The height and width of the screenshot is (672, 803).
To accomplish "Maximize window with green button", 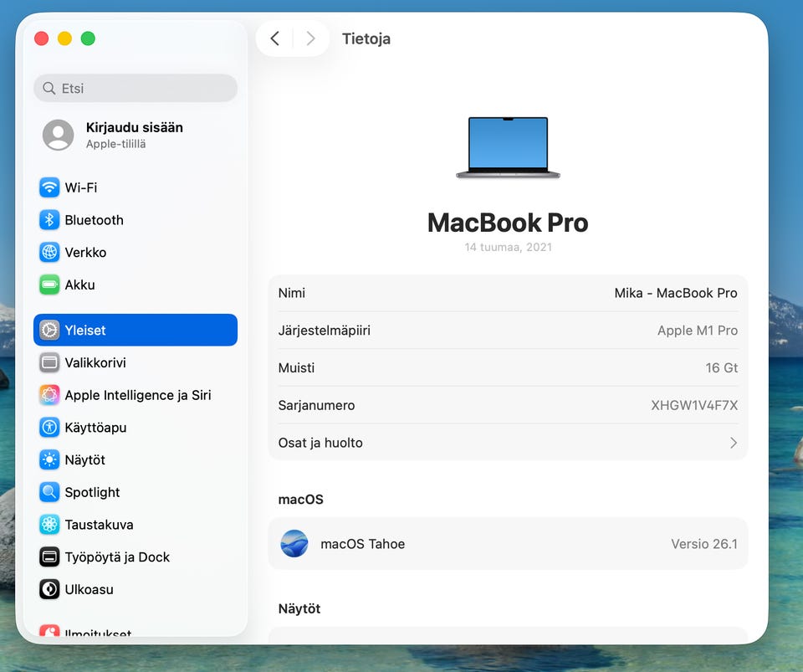I will [88, 38].
